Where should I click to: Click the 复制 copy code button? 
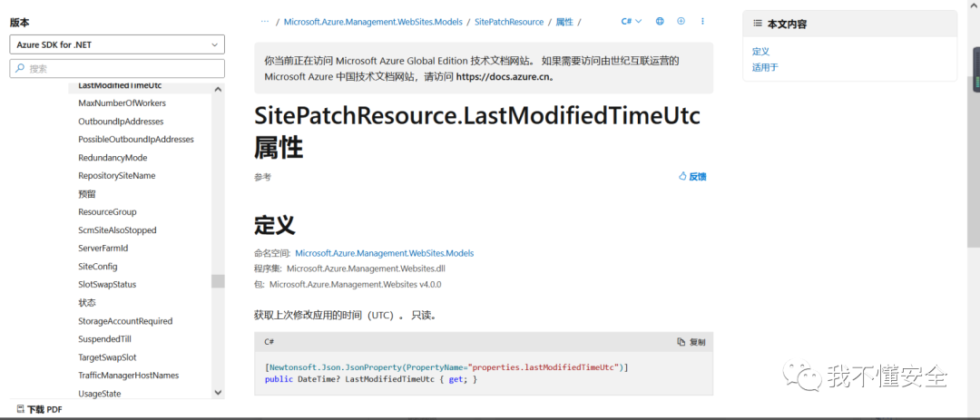[x=691, y=342]
